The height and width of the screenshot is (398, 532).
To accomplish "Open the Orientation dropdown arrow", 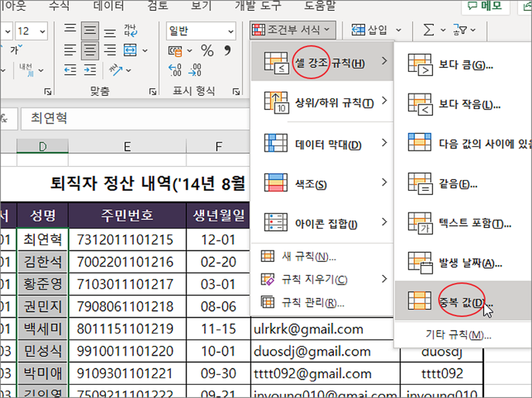I will 129,70.
